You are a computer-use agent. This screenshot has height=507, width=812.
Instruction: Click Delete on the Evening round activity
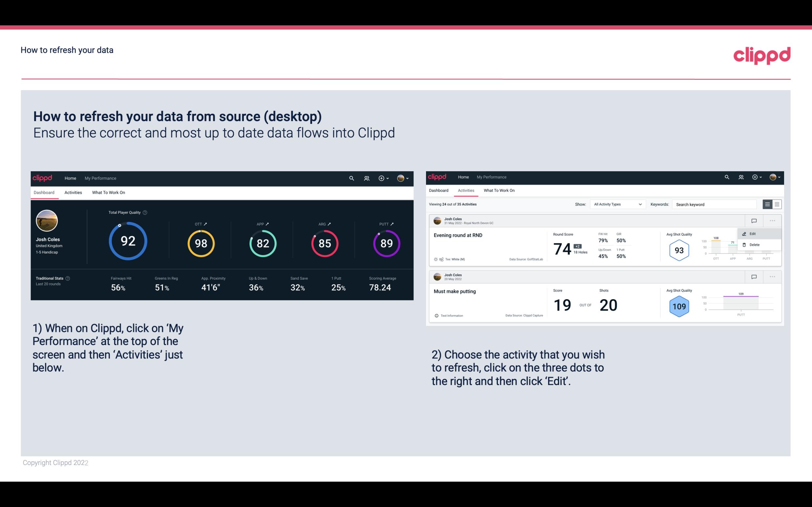[x=755, y=245]
